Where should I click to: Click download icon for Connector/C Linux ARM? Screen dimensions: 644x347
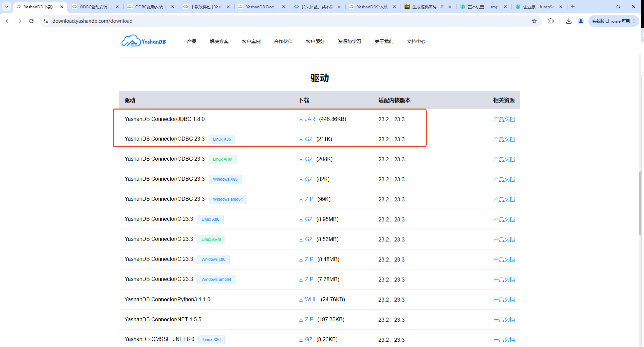(x=301, y=239)
